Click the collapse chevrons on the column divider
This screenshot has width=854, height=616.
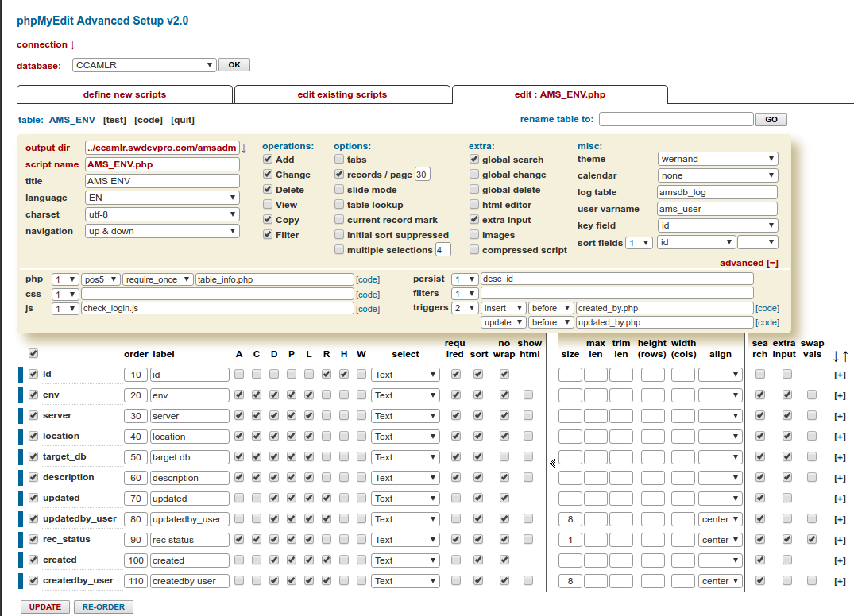coord(553,463)
